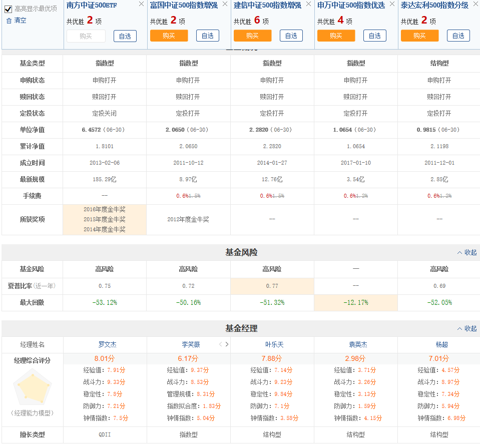Open 泰达宏利500指数分级 fund title link
The image size is (480, 448).
click(x=434, y=5)
